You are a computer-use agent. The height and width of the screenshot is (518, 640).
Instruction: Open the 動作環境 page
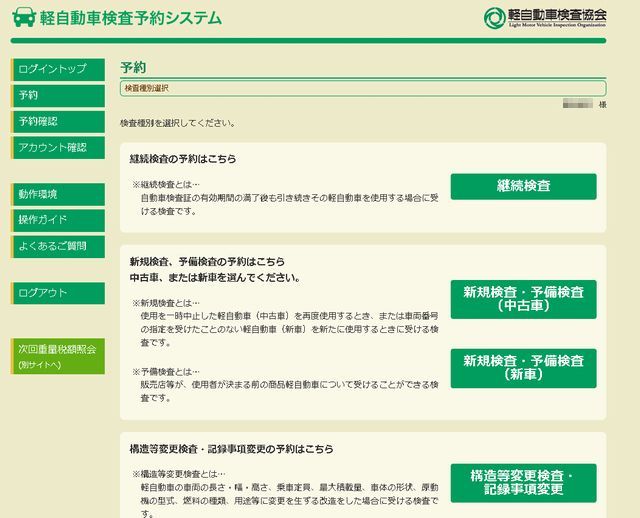58,194
